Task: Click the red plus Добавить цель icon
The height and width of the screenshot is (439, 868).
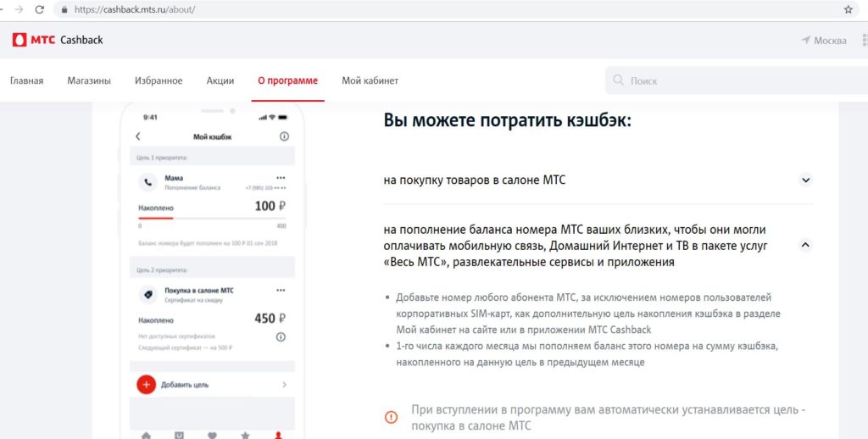Action: point(146,384)
